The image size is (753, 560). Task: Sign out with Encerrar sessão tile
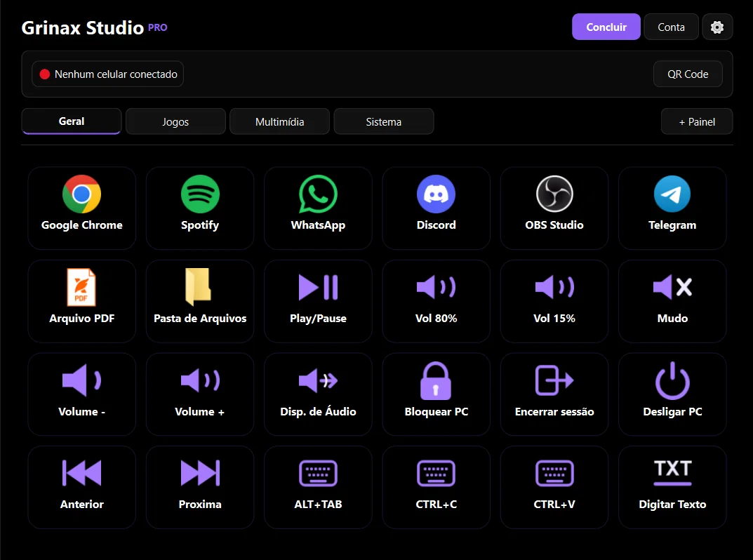[554, 394]
